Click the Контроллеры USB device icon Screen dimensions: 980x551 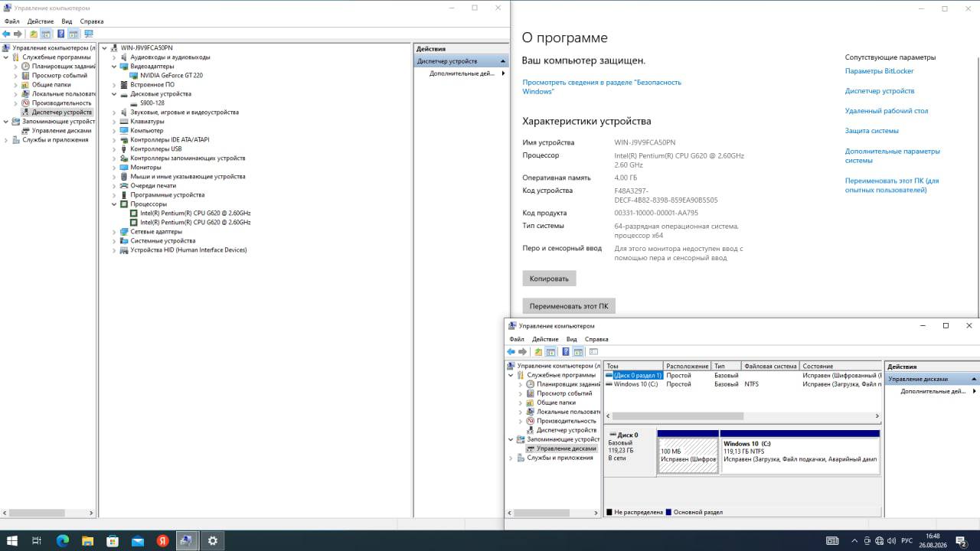[125, 149]
